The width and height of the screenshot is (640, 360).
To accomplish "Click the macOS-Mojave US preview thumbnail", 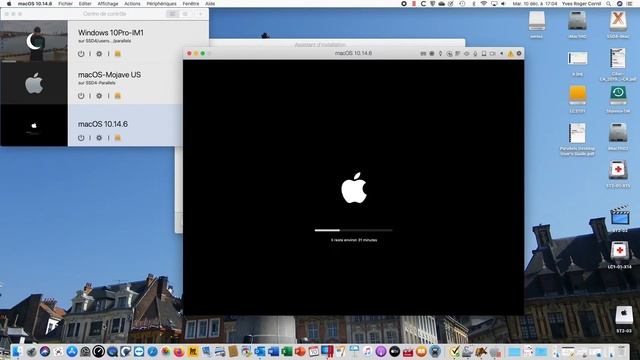I will coord(34,83).
